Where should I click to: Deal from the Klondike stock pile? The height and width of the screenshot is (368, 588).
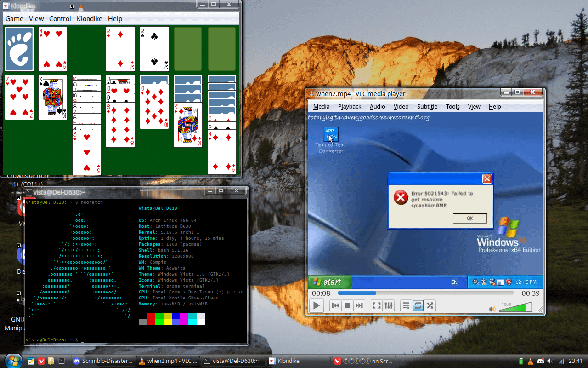pyautogui.click(x=19, y=49)
